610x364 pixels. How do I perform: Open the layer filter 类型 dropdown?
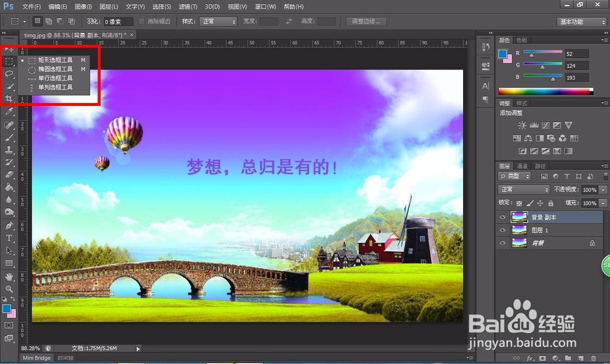pos(514,176)
